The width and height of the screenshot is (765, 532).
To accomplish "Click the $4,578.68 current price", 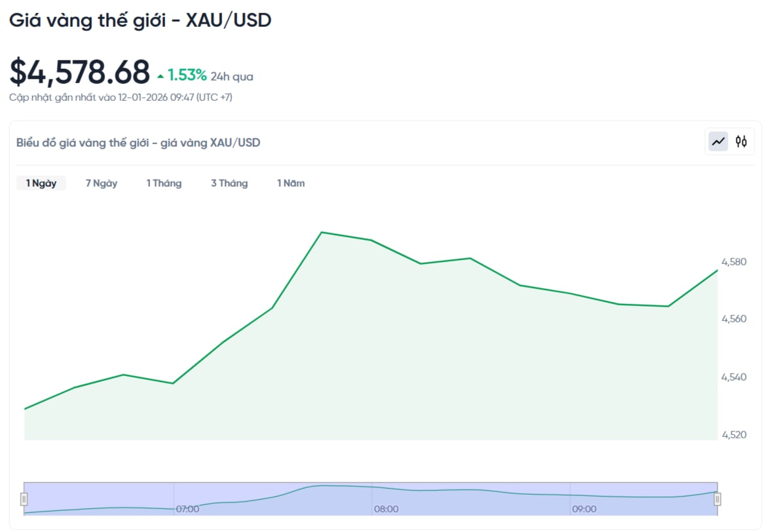I will tap(79, 72).
